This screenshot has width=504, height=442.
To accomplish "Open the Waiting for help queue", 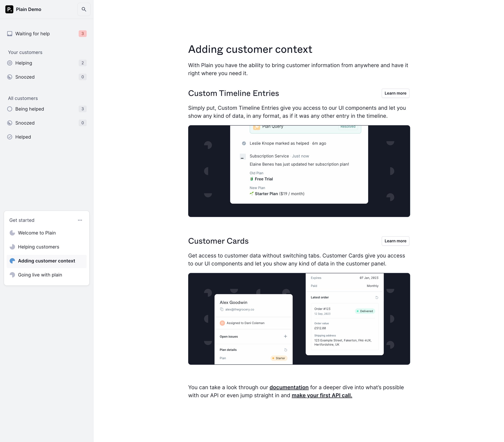I will pyautogui.click(x=47, y=34).
